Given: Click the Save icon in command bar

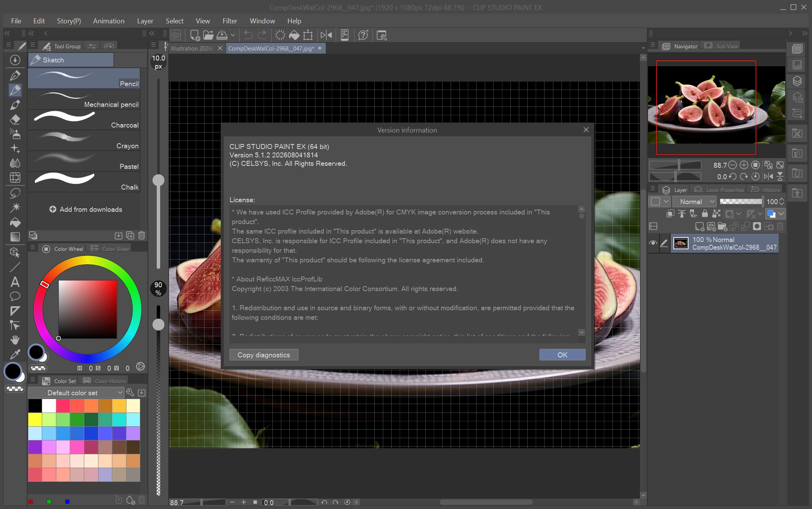Looking at the screenshot, I should [222, 35].
